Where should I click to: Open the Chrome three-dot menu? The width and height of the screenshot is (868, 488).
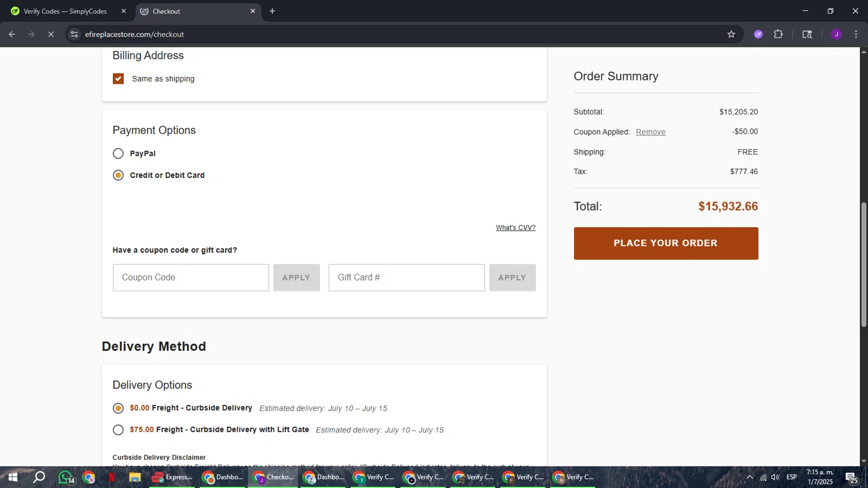click(x=856, y=34)
